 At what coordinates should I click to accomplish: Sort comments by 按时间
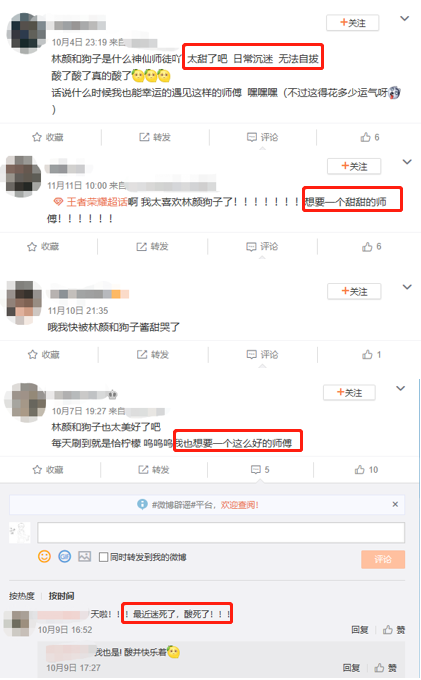61,596
